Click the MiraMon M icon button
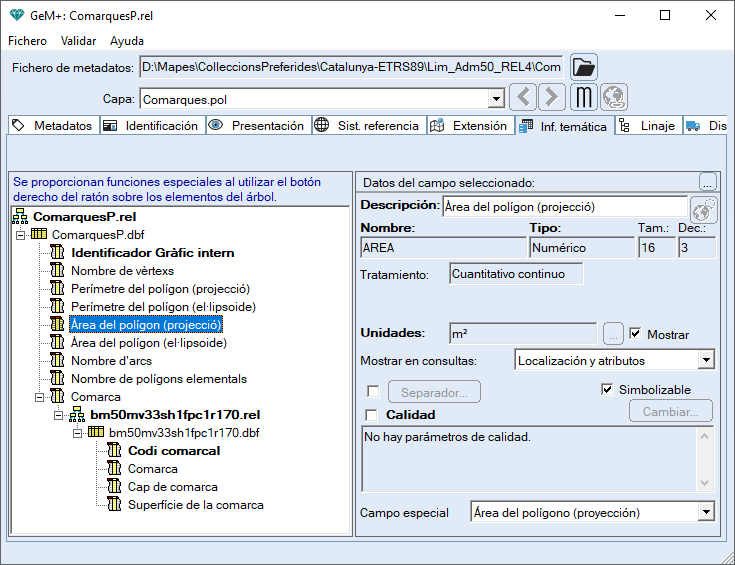Viewport: 735px width, 565px height. (585, 98)
